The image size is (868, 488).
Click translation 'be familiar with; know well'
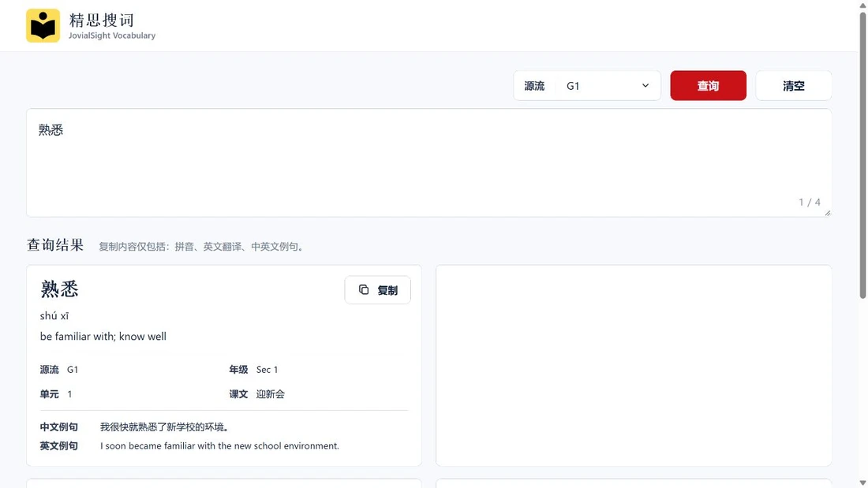pyautogui.click(x=103, y=337)
